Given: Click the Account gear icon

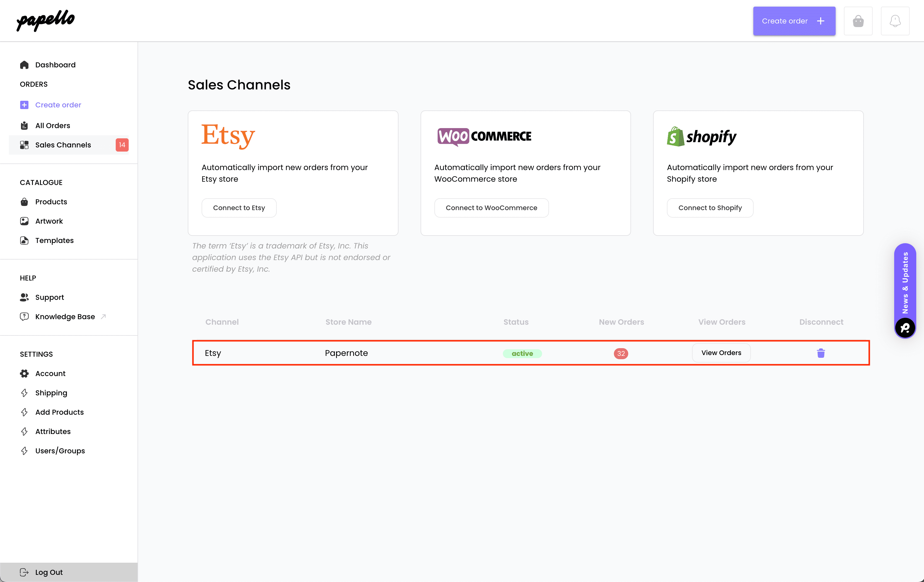Looking at the screenshot, I should 24,373.
